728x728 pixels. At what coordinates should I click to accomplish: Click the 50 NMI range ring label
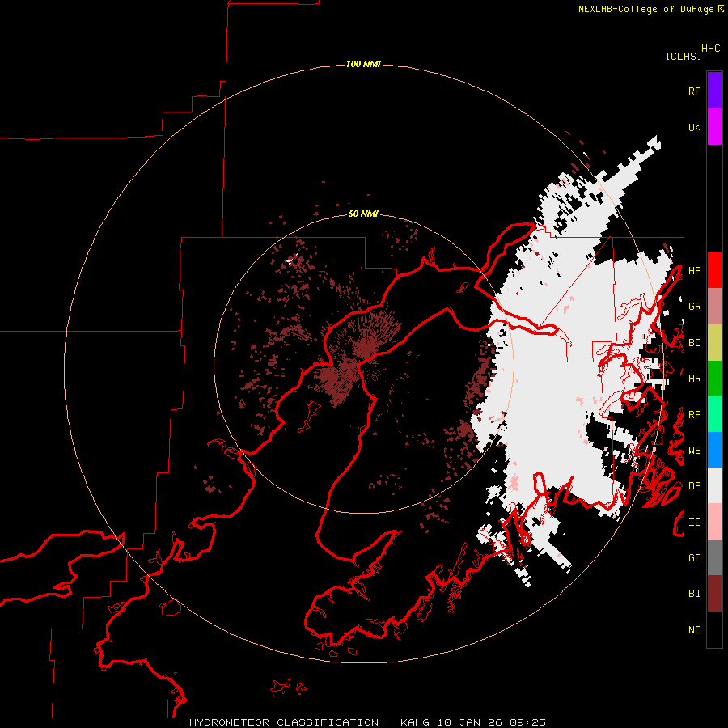click(363, 214)
